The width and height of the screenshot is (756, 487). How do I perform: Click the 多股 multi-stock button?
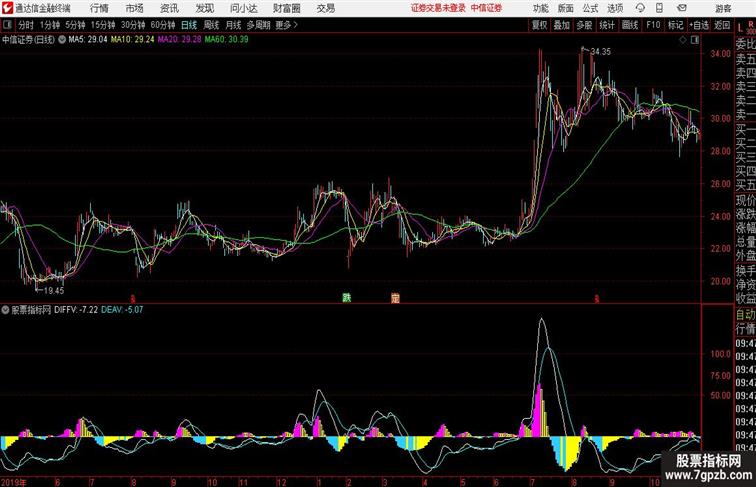[584, 25]
